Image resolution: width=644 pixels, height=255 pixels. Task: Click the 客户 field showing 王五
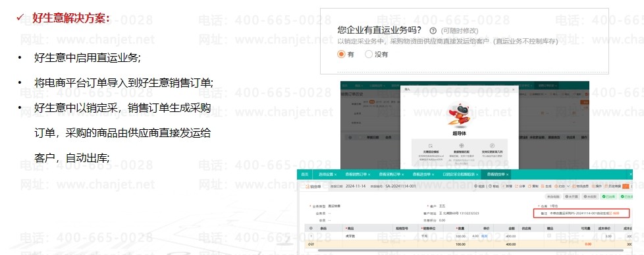[442, 206]
